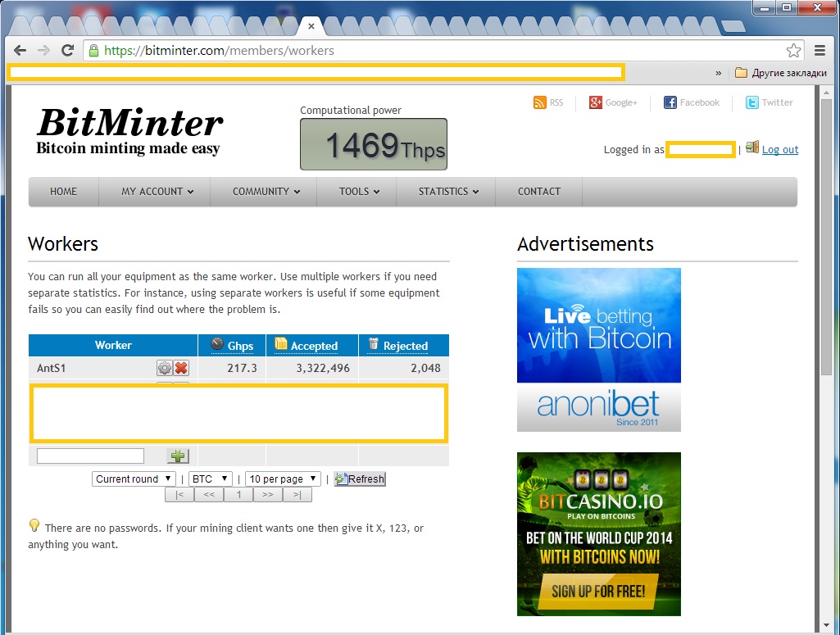The width and height of the screenshot is (840, 635).
Task: Open the 10 per page dropdown
Action: tap(283, 479)
